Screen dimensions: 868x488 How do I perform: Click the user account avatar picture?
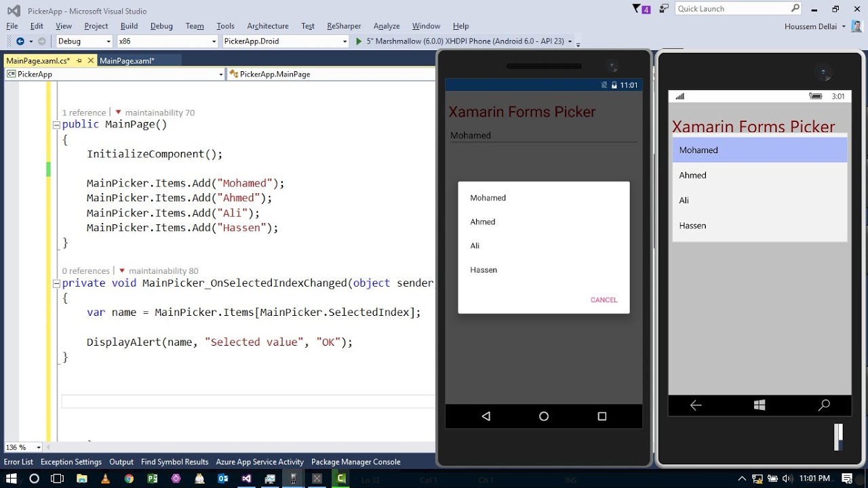point(857,26)
